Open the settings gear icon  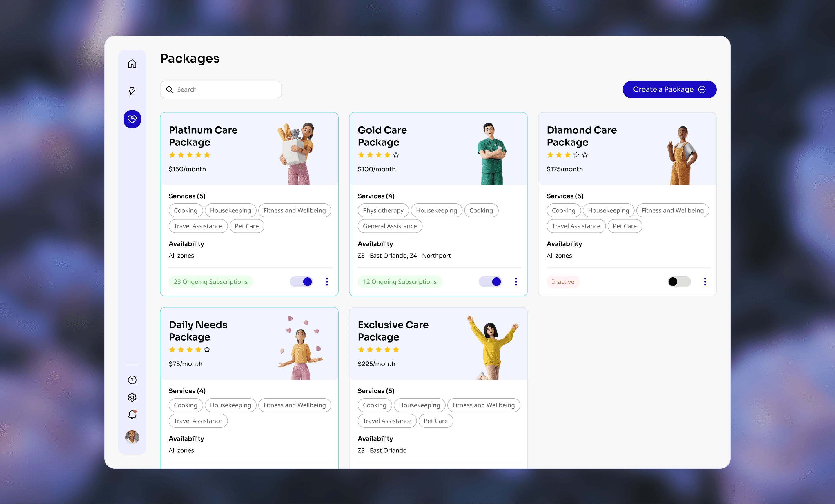click(132, 397)
